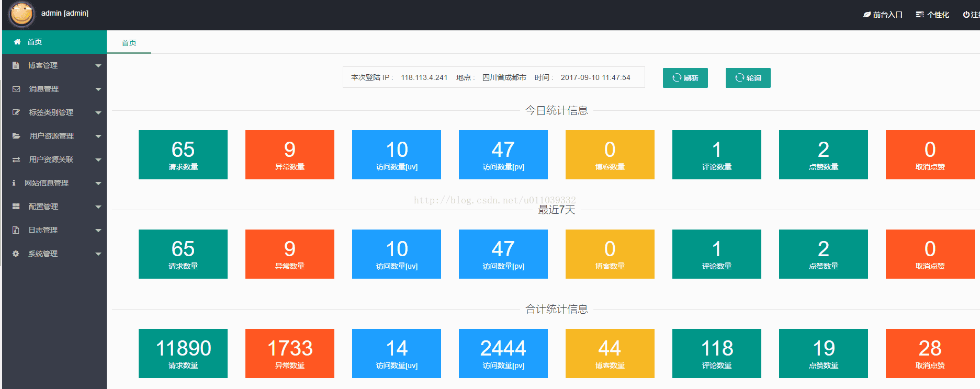Click the refresh icon inside 刷新 button
This screenshot has width=980, height=389.
click(677, 78)
